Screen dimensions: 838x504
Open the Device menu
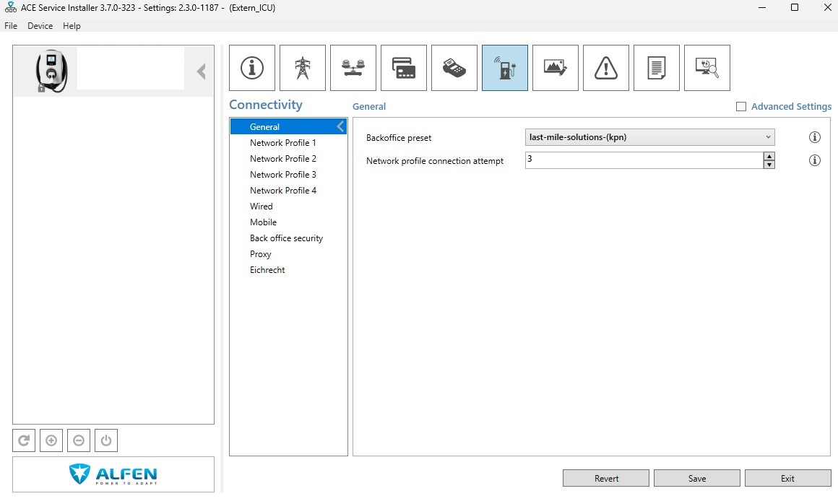coord(40,25)
